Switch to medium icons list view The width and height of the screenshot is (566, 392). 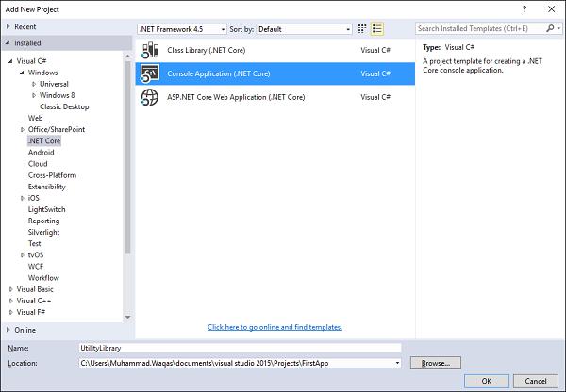coord(376,29)
